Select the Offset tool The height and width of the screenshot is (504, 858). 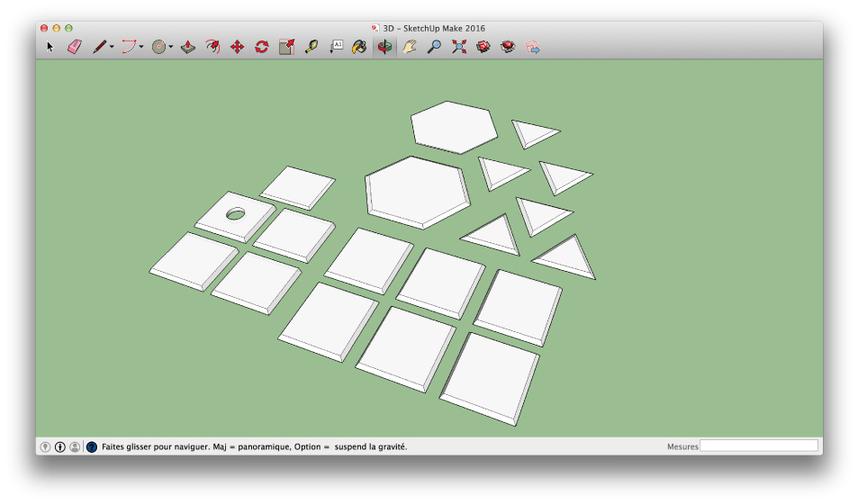coord(212,47)
